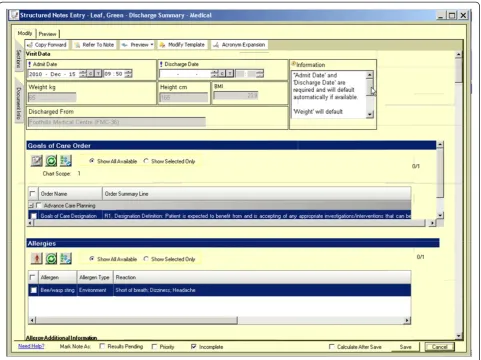Click the Copy Forward toolbar button
Screen dimensions: 481x360
pyautogui.click(x=47, y=45)
